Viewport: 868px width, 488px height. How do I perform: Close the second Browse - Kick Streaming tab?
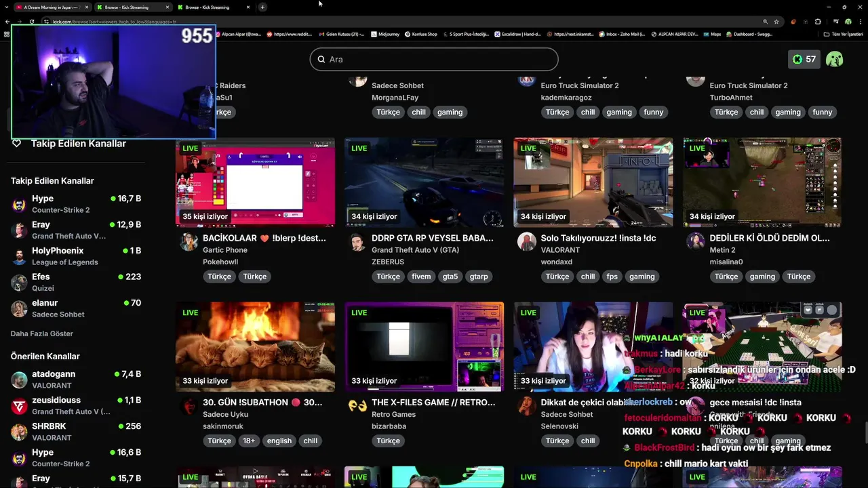248,7
